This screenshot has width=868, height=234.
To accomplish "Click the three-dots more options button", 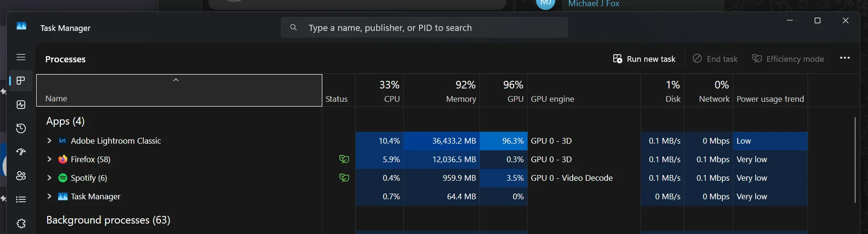I will 845,58.
